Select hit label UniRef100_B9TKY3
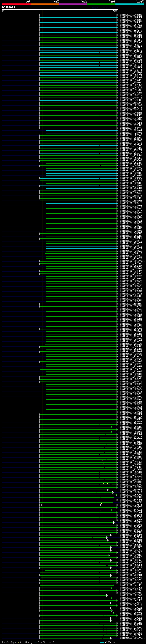 click(131, 180)
